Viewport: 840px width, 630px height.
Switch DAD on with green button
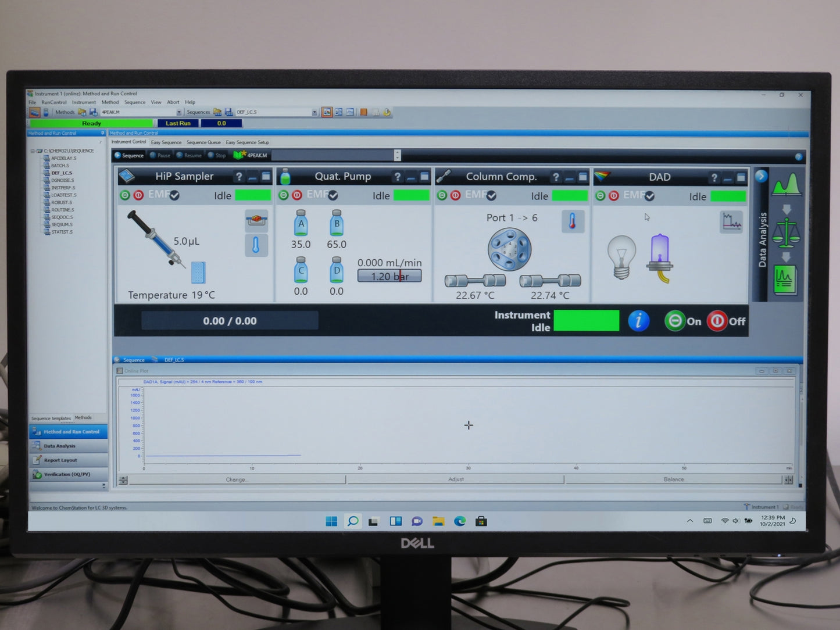pos(600,196)
